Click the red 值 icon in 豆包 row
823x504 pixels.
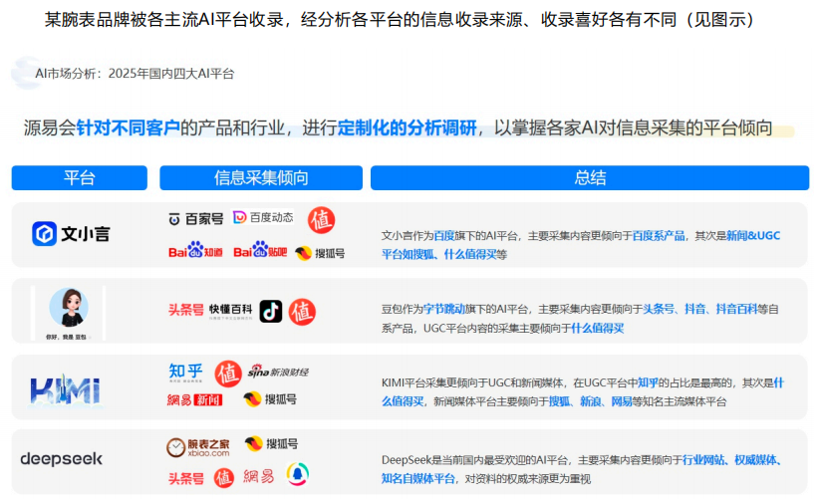[x=302, y=312]
